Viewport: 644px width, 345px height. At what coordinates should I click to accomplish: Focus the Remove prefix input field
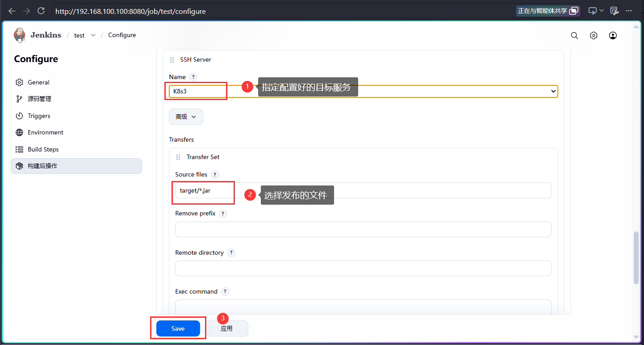click(363, 229)
